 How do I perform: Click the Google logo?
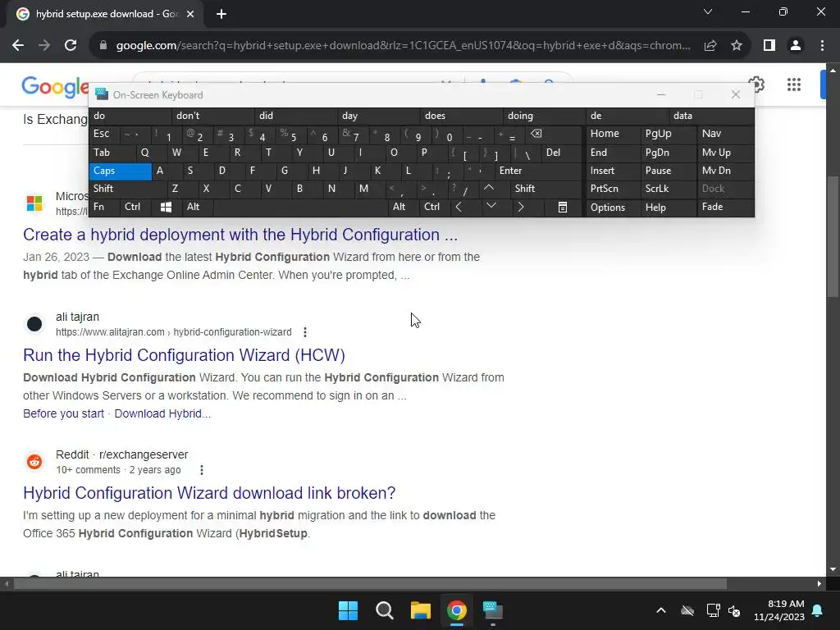click(x=55, y=87)
